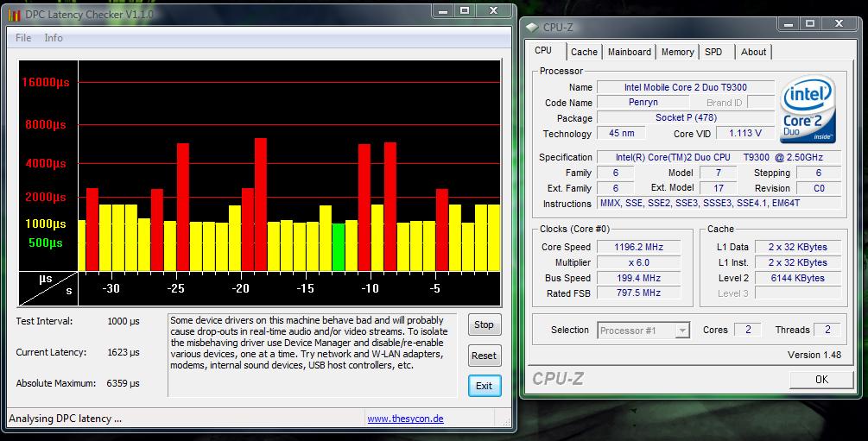Maximize the DPC Latency Checker window

(x=465, y=11)
